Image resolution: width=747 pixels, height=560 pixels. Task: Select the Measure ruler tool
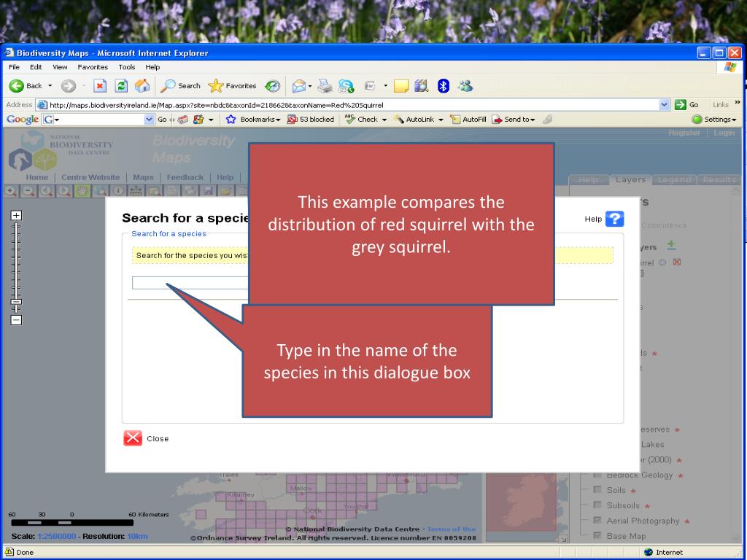click(x=136, y=191)
